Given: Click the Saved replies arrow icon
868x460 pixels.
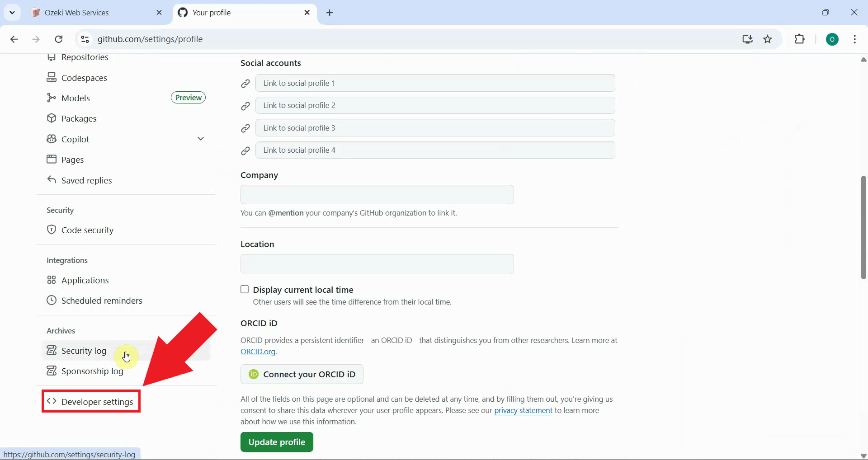Looking at the screenshot, I should click(52, 180).
